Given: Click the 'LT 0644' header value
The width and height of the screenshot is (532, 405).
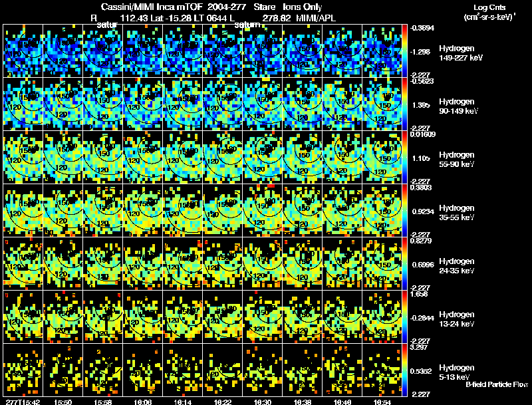Looking at the screenshot, I should coord(210,18).
